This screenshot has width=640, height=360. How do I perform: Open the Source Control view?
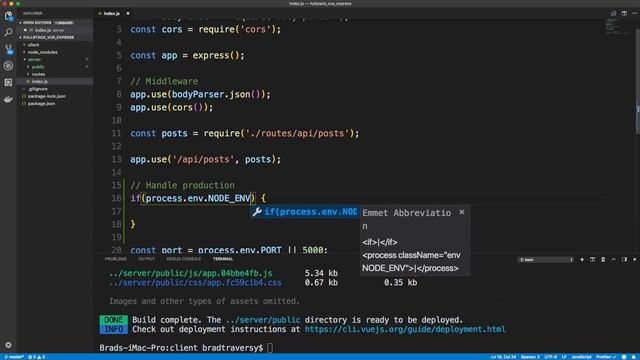pos(8,49)
